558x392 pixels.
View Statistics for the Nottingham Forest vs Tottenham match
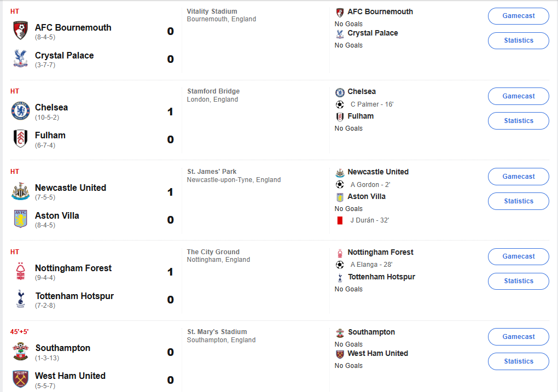point(518,281)
